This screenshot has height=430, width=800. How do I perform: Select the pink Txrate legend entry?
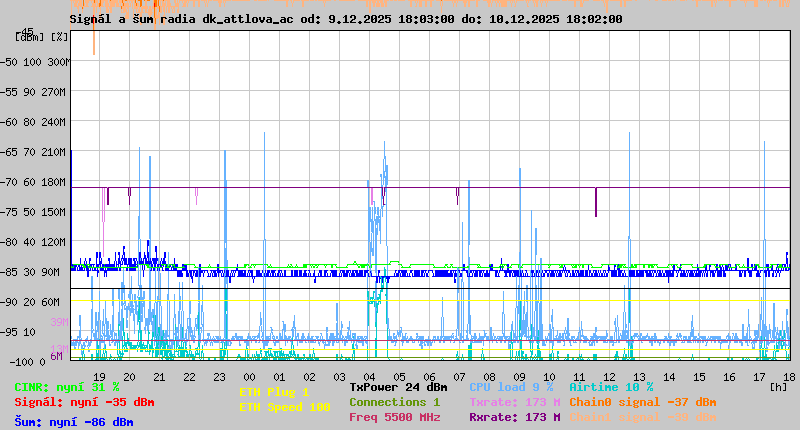click(x=515, y=402)
